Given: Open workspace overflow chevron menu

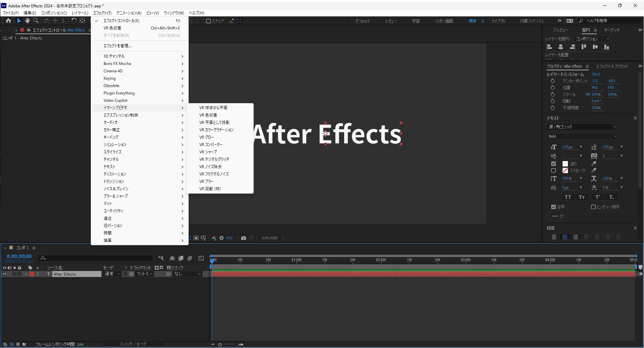Looking at the screenshot, I should [559, 21].
